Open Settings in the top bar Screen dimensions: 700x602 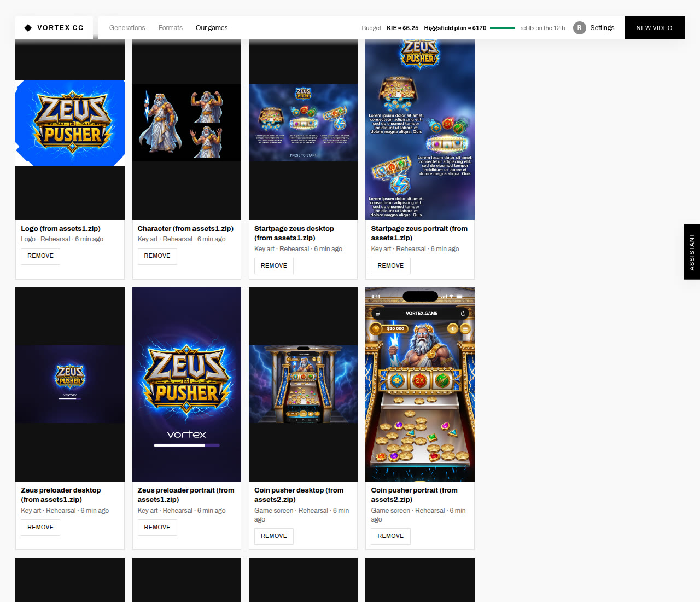click(x=602, y=28)
